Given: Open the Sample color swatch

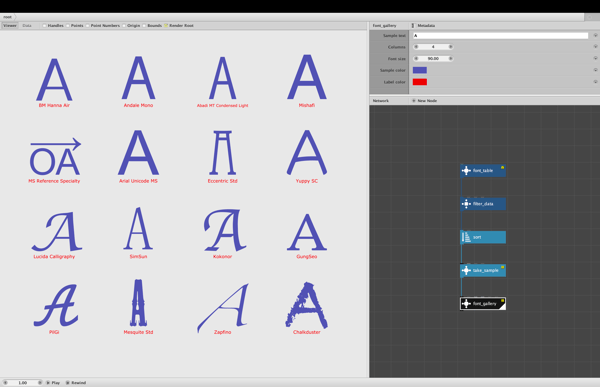Looking at the screenshot, I should point(420,70).
